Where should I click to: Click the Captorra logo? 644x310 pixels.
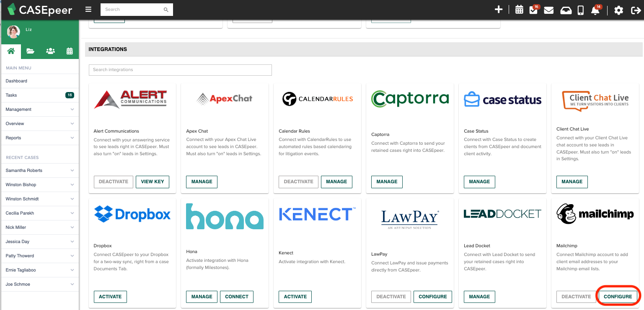coord(410,99)
